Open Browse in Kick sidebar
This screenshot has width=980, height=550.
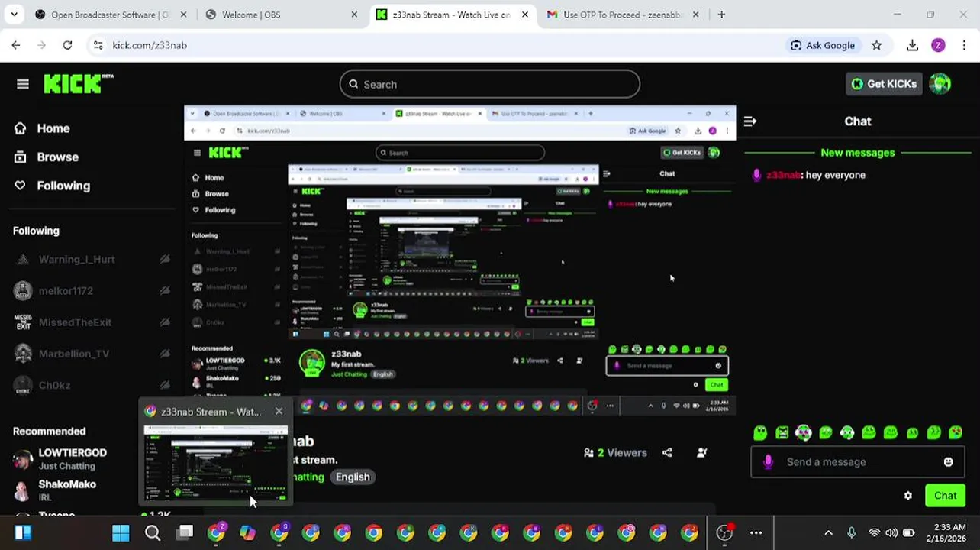(x=47, y=157)
